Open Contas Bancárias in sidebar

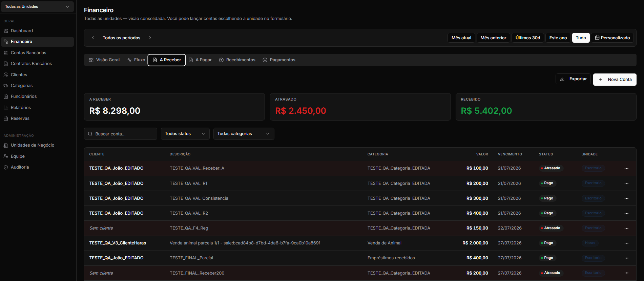click(x=37, y=52)
